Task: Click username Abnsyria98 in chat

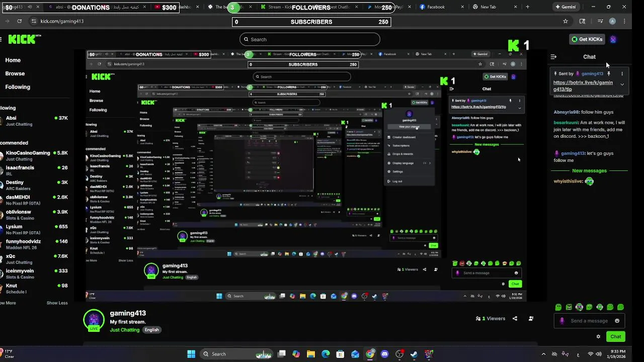Action: coord(567,112)
